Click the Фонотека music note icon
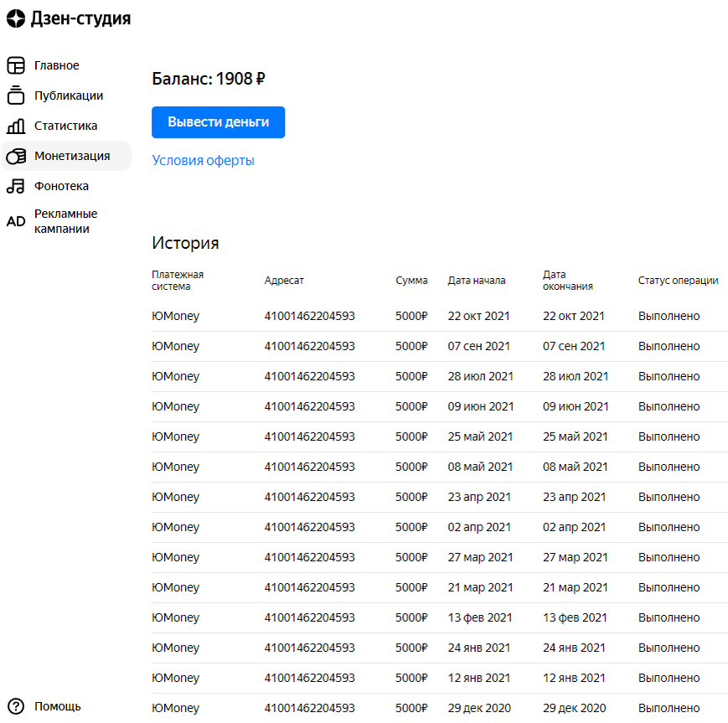The width and height of the screenshot is (728, 723). pos(16,186)
